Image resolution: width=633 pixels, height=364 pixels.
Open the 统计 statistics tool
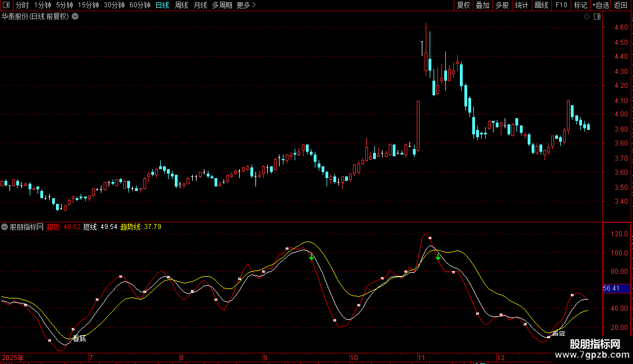point(522,5)
